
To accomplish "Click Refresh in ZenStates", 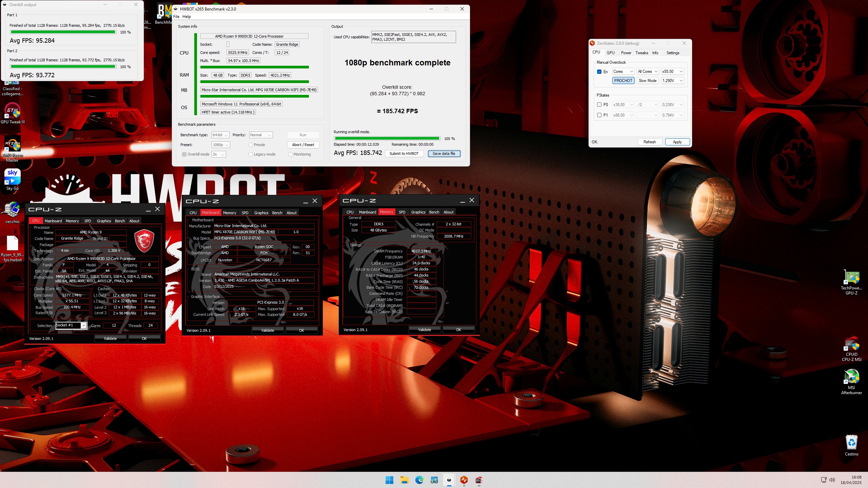I will [x=650, y=142].
